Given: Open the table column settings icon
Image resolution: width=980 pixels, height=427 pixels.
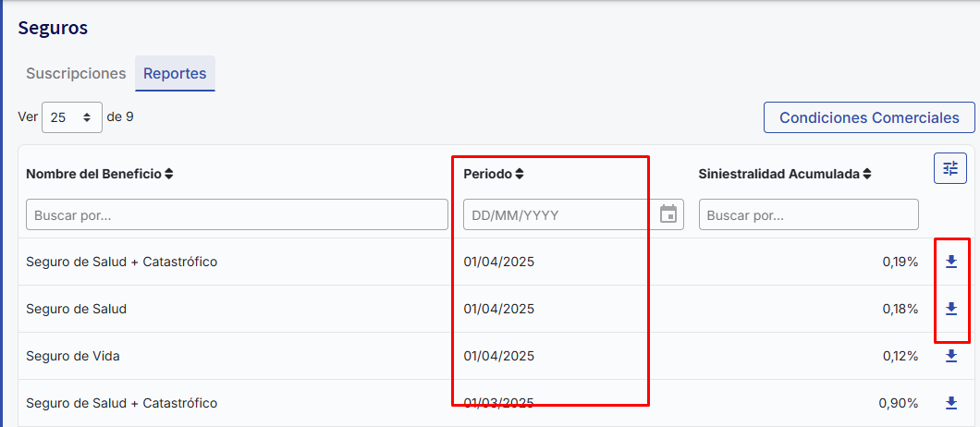Looking at the screenshot, I should coord(949,168).
